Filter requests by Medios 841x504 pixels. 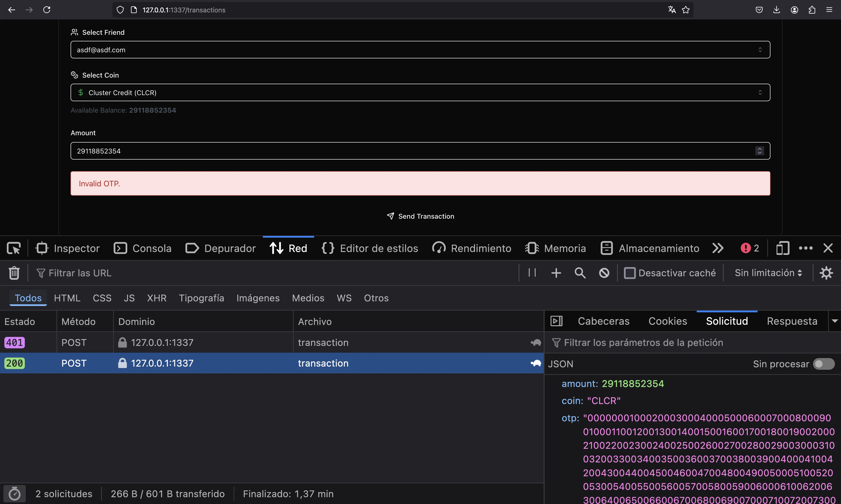[308, 298]
